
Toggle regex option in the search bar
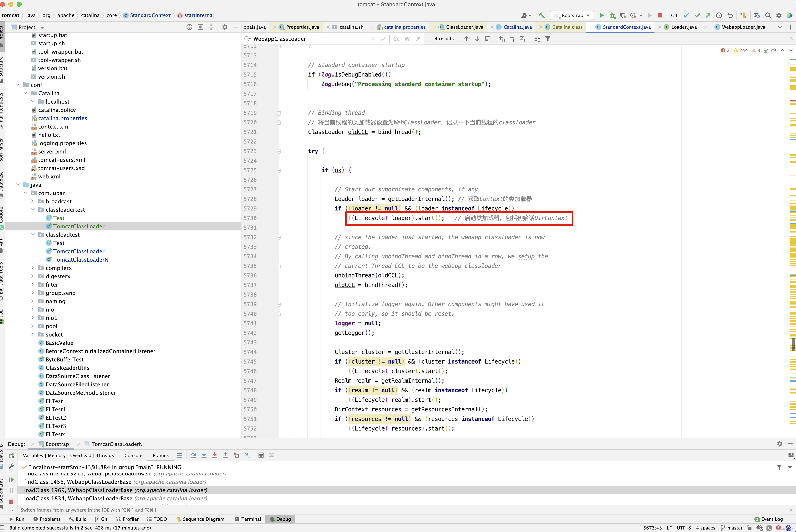pos(418,39)
